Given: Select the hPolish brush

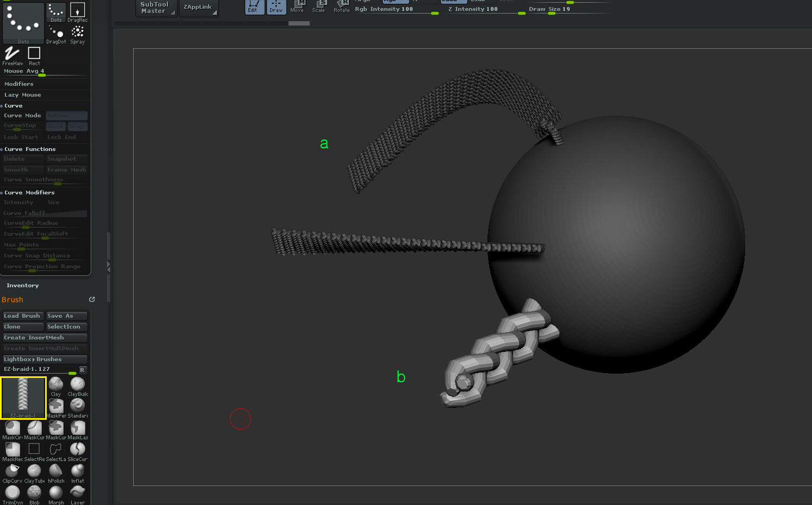Looking at the screenshot, I should [55, 471].
